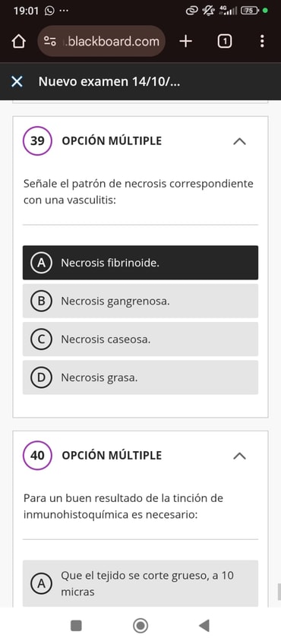Choose option D Necrosis grasa
The height and width of the screenshot is (644, 281).
click(140, 377)
